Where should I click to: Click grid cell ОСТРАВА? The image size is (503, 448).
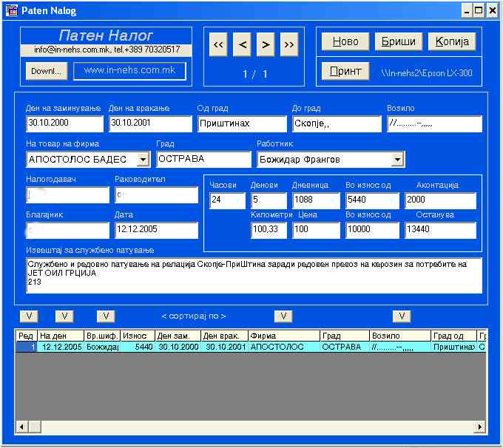(x=345, y=347)
